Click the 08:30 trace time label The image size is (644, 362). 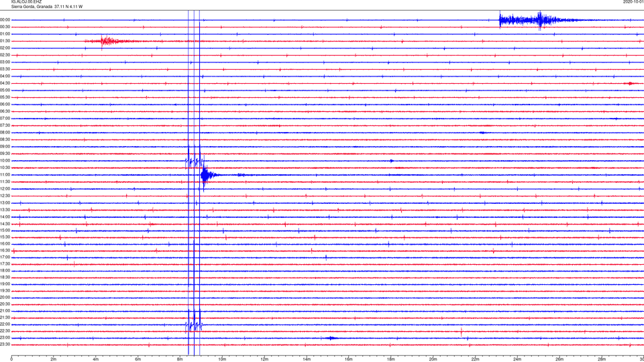click(x=5, y=139)
